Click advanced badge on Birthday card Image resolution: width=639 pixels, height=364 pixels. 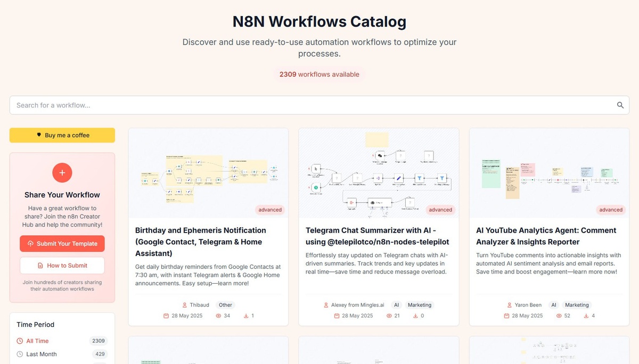pyautogui.click(x=270, y=210)
